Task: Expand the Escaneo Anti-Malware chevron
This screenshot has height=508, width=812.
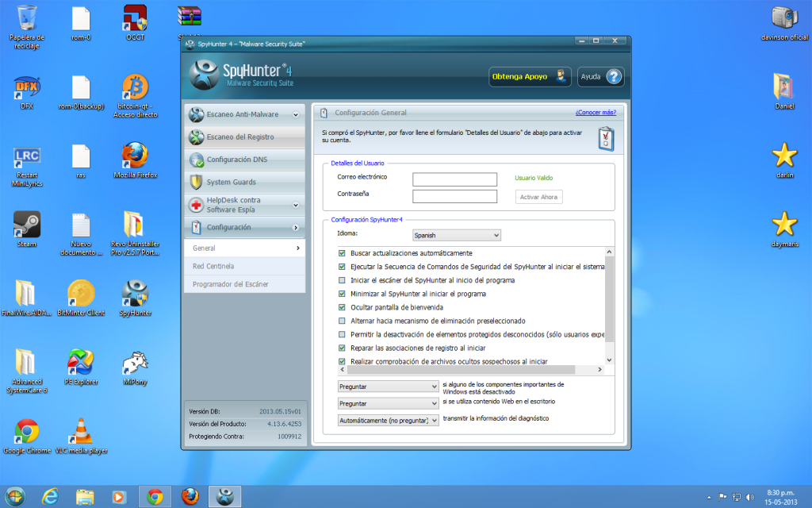Action: pyautogui.click(x=296, y=115)
